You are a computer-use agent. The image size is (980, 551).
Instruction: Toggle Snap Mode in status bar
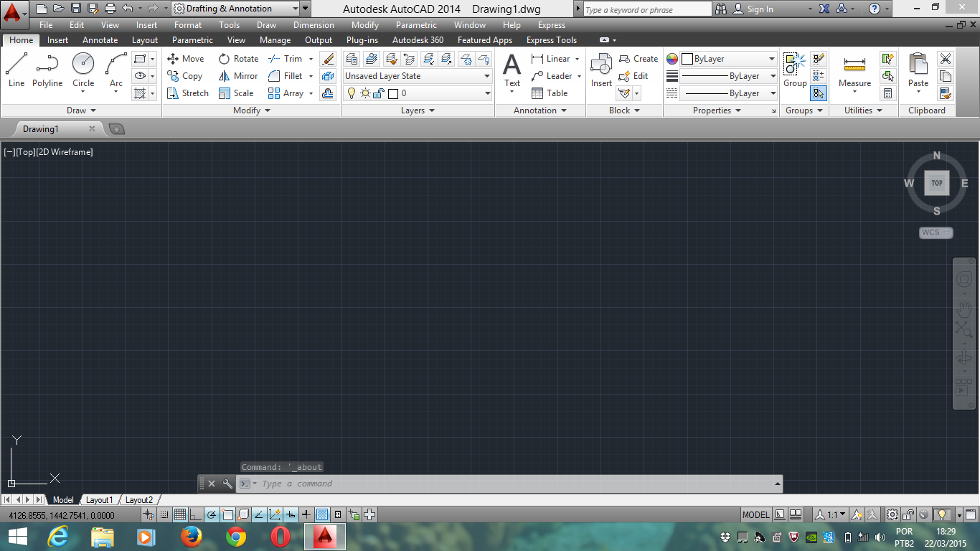pos(164,514)
